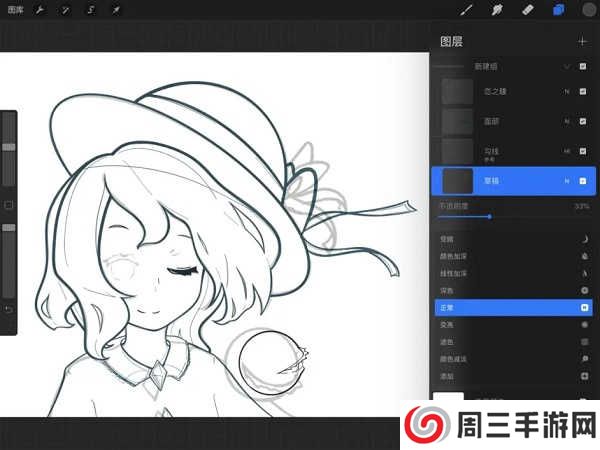Tap the square modify button in sidebar

point(8,205)
